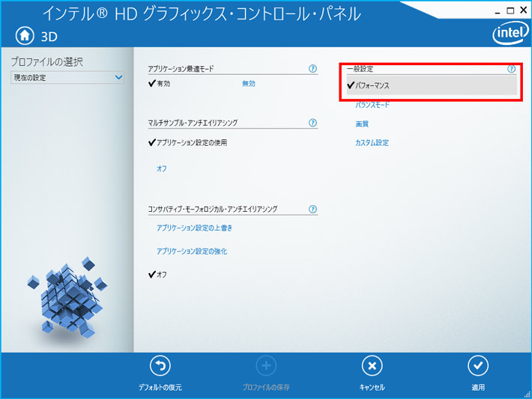This screenshot has width=532, height=399.
Task: Select カスタム設定 general setting
Action: click(x=372, y=143)
